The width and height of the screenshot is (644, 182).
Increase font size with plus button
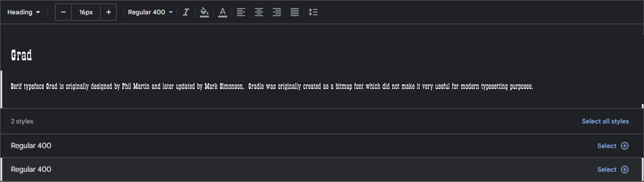[x=108, y=12]
